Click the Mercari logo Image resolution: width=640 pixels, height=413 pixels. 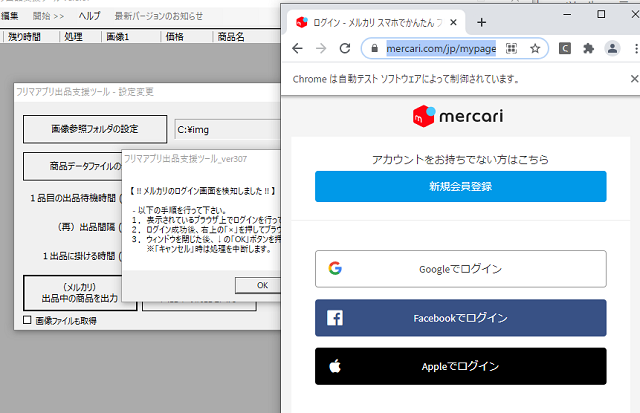pos(458,116)
